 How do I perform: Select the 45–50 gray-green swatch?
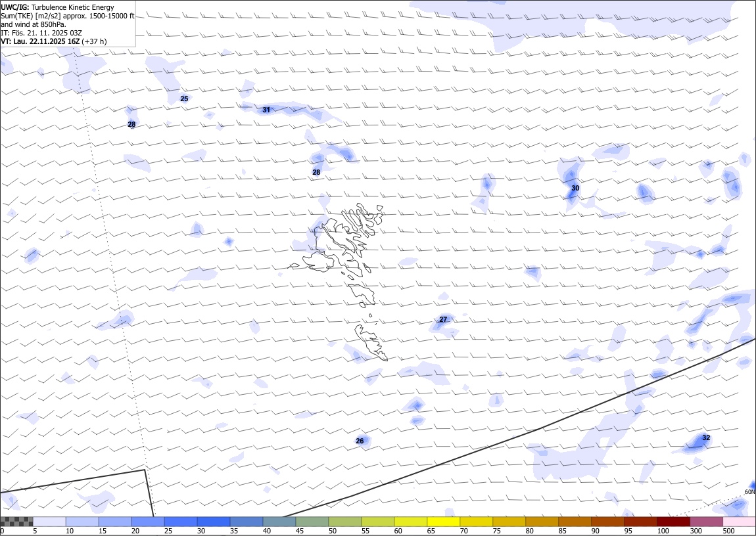pos(312,522)
